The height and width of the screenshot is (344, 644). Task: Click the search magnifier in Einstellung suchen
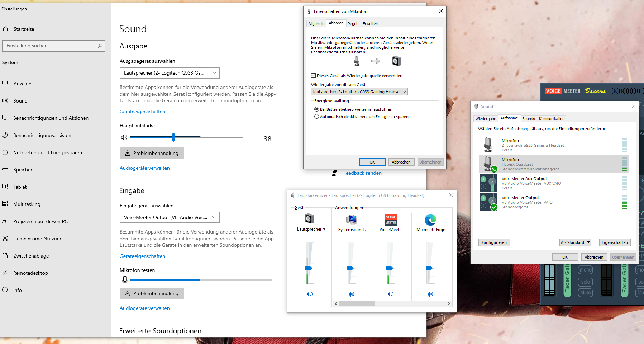click(x=100, y=46)
